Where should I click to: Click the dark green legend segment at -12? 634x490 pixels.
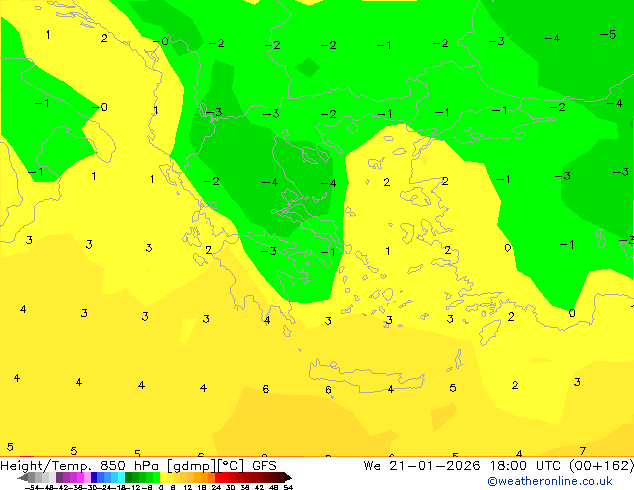click(128, 478)
